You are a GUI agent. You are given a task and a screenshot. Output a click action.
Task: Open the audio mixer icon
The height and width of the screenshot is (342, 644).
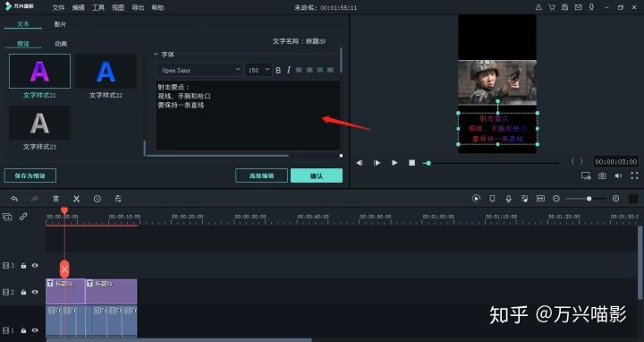[x=524, y=199]
